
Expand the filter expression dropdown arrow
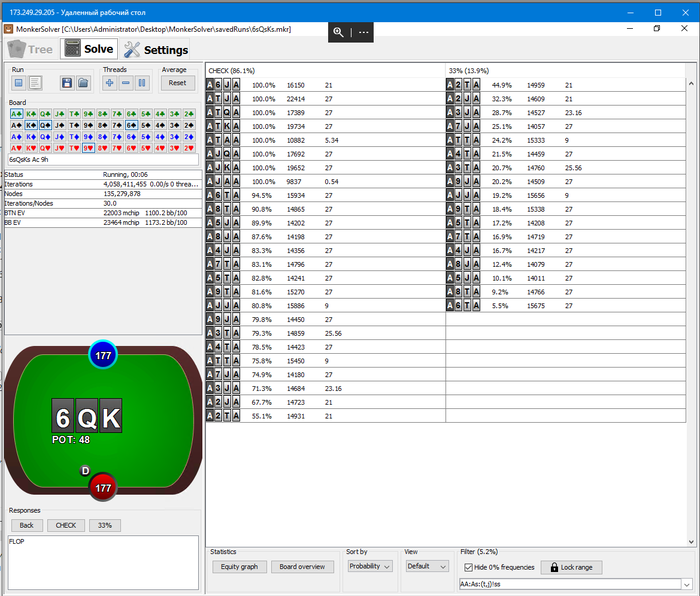click(x=687, y=584)
